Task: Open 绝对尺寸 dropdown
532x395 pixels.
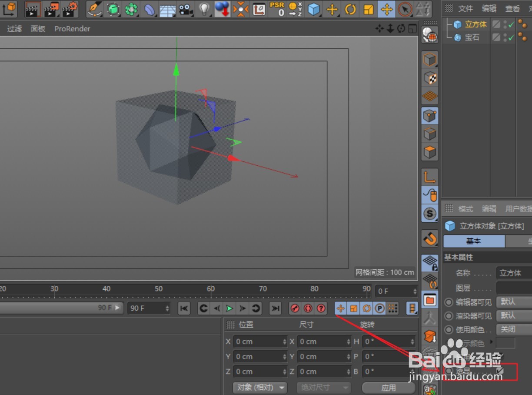Action: pyautogui.click(x=324, y=387)
